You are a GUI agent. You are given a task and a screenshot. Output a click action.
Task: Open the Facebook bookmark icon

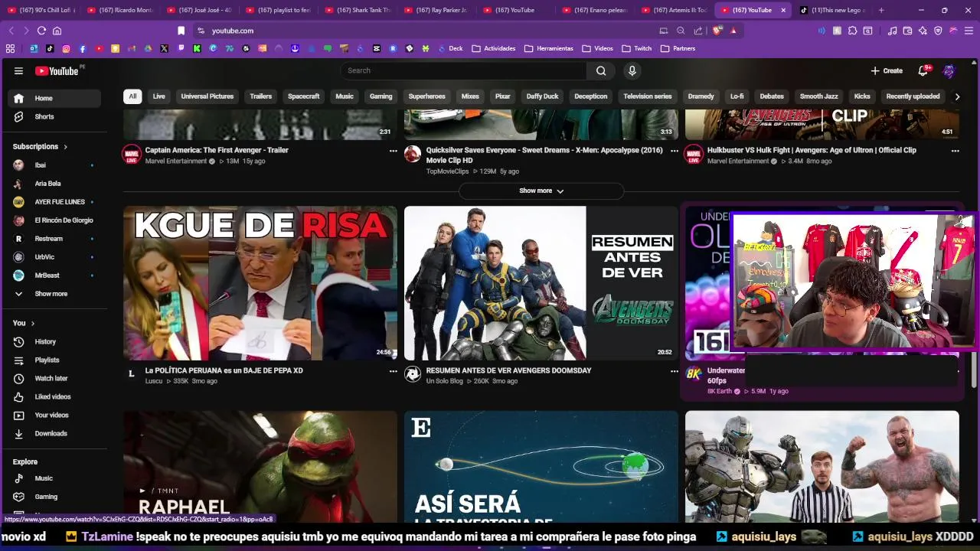(x=83, y=48)
